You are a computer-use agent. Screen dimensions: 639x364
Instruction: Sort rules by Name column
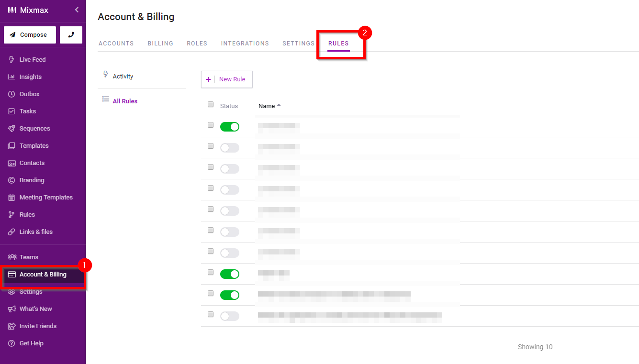coord(269,106)
